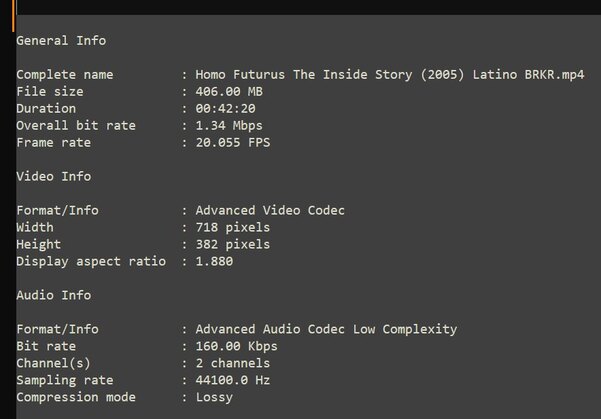Image resolution: width=601 pixels, height=419 pixels.
Task: Click the 1.34 Mbps overall bit rate
Action: click(x=229, y=126)
